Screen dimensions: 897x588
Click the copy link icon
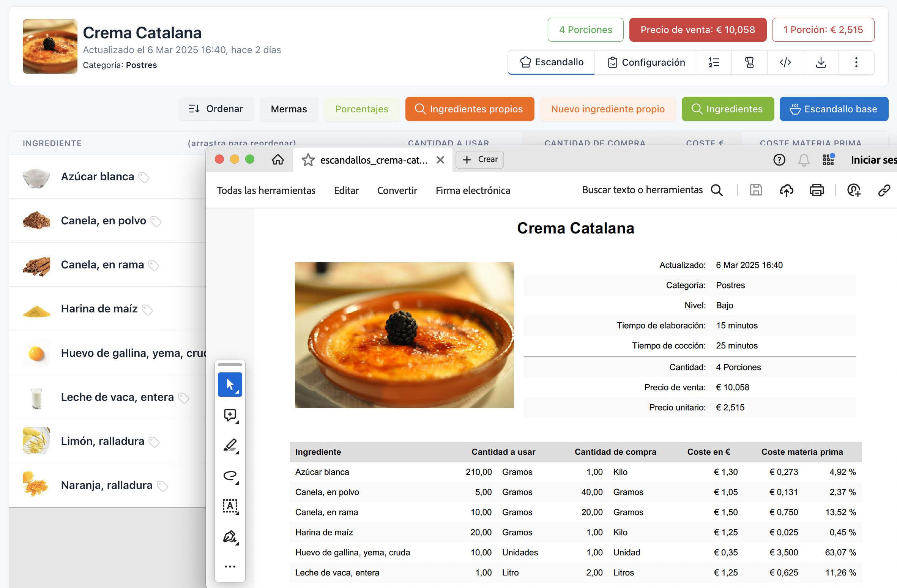tap(884, 190)
